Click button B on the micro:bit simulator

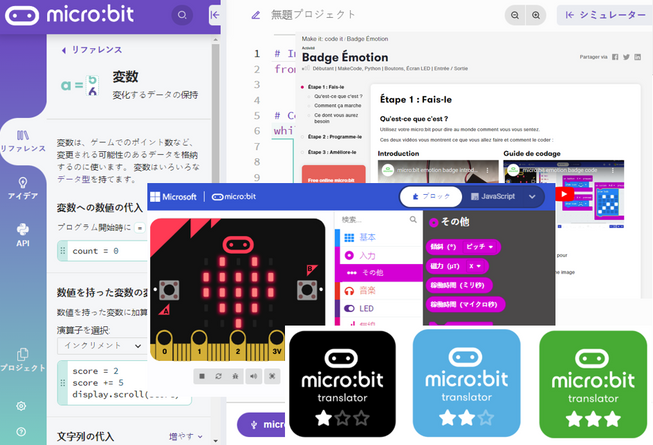[x=307, y=290]
